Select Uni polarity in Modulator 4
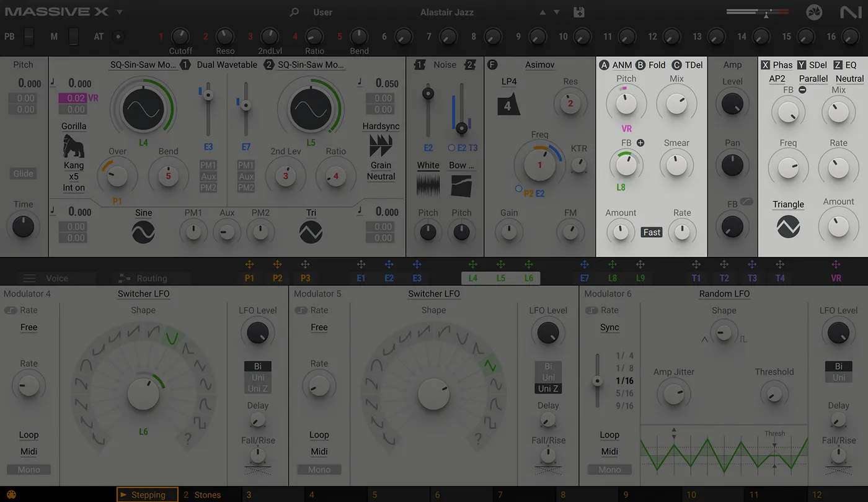868x502 pixels. click(x=258, y=377)
